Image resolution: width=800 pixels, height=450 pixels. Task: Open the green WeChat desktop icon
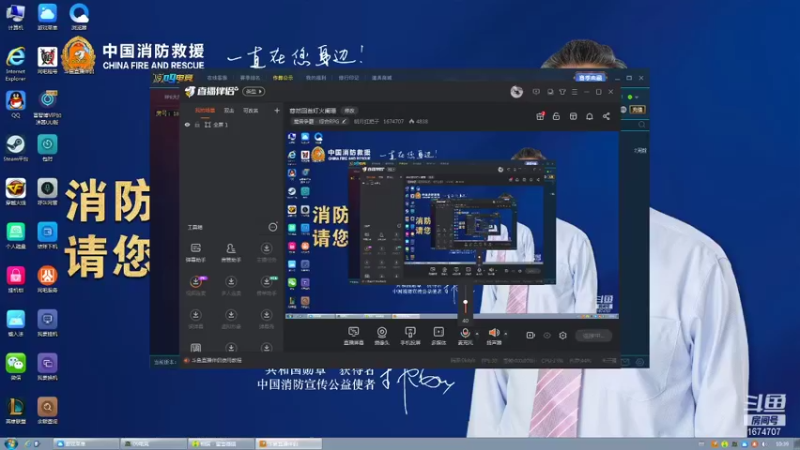(x=16, y=367)
